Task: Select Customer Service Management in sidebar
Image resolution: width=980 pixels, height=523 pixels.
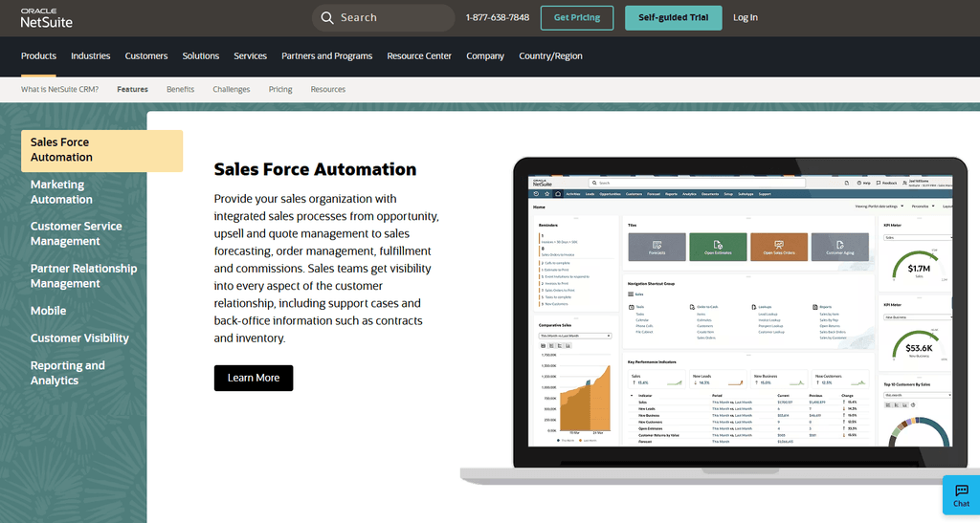Action: click(x=77, y=234)
